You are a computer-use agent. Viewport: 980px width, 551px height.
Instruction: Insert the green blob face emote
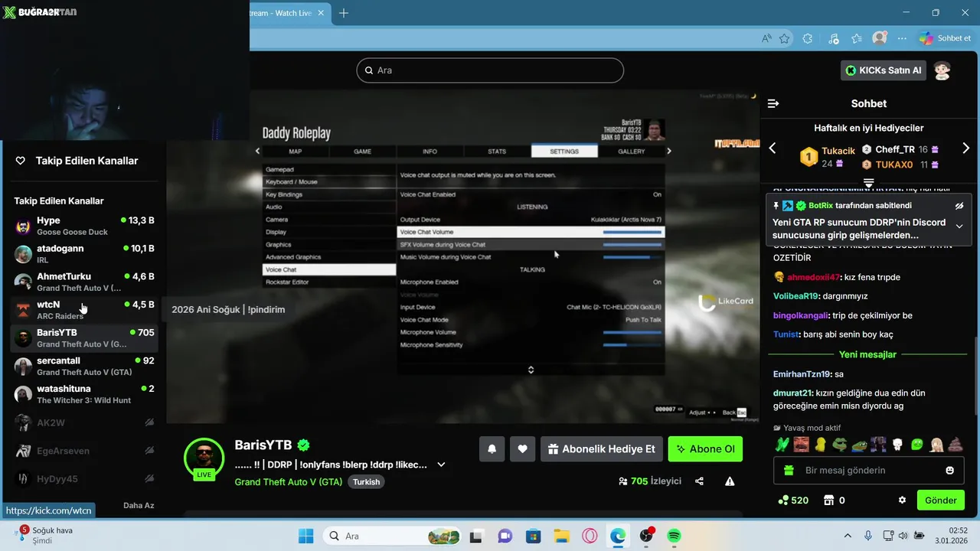917,445
